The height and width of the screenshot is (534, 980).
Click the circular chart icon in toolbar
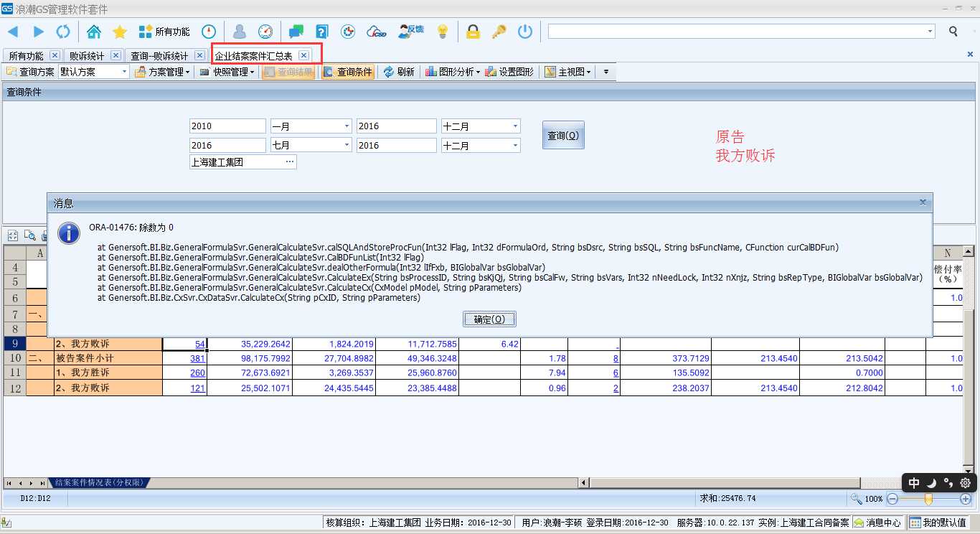pos(348,32)
